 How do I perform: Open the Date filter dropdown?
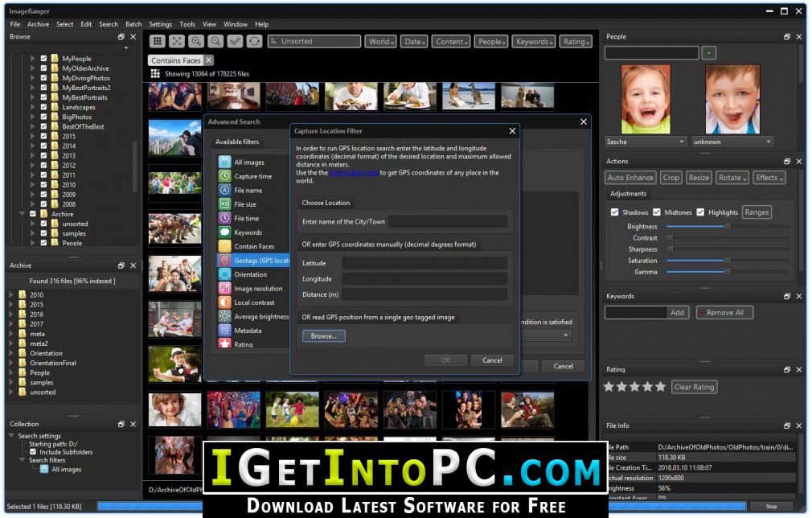(x=414, y=42)
